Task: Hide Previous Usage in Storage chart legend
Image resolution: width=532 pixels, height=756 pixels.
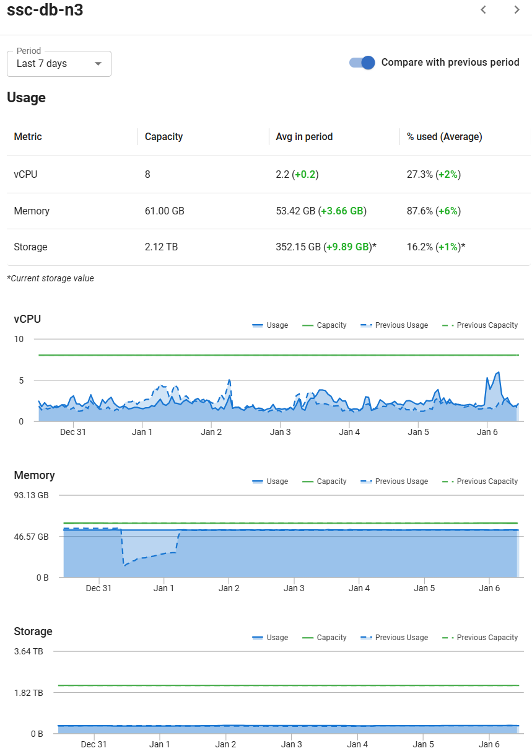Action: (x=394, y=638)
